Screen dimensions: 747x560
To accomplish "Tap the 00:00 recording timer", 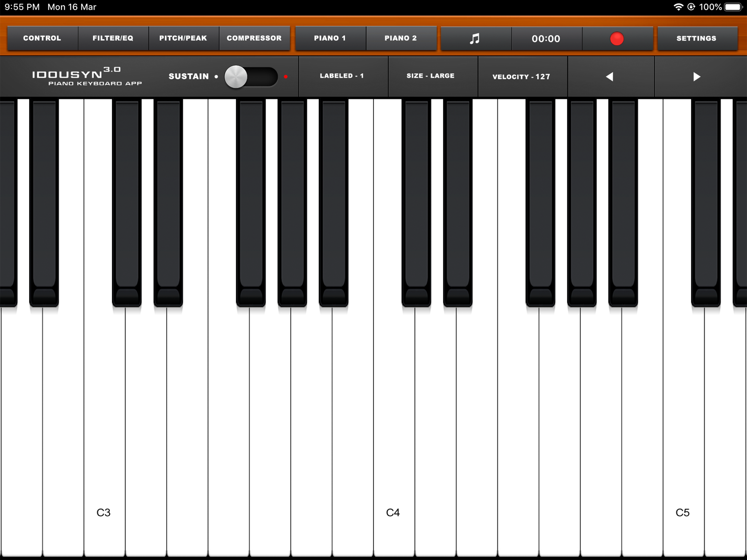I will pos(546,39).
